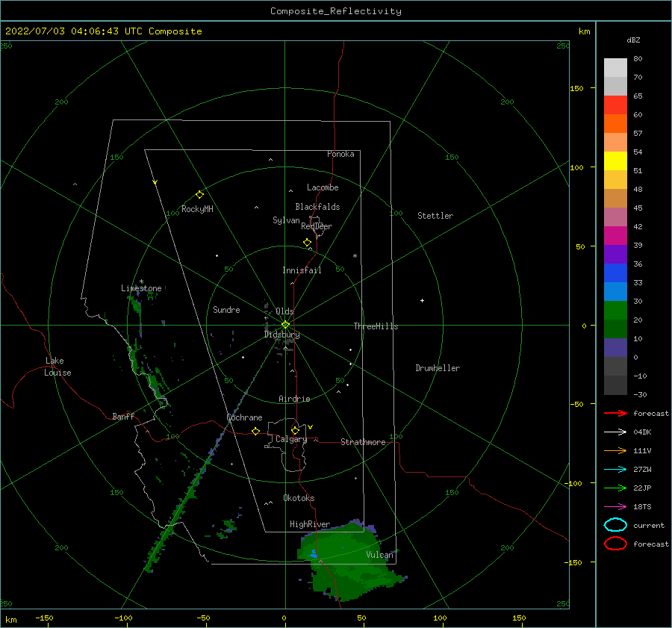Image resolution: width=672 pixels, height=628 pixels.
Task: Click the RedDeer city label
Action: pyautogui.click(x=317, y=226)
